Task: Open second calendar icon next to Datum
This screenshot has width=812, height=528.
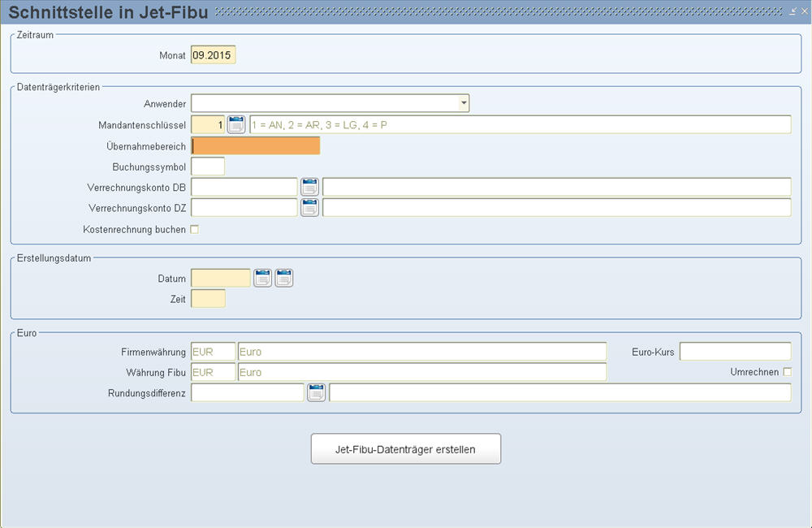Action: click(283, 279)
